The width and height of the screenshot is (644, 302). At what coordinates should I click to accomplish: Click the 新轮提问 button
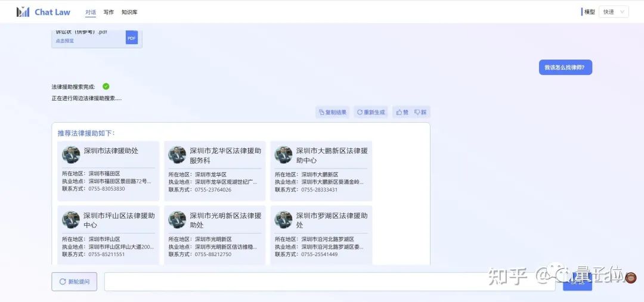pos(74,282)
